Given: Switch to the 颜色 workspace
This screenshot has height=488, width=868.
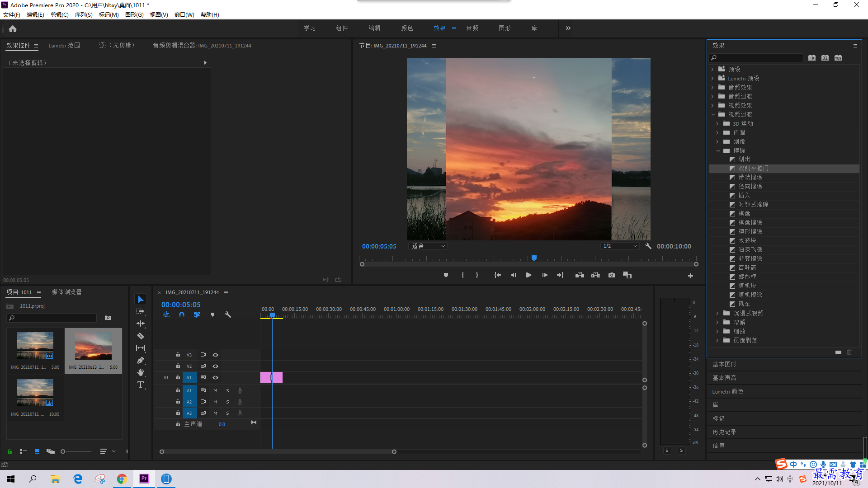Looking at the screenshot, I should pyautogui.click(x=407, y=28).
